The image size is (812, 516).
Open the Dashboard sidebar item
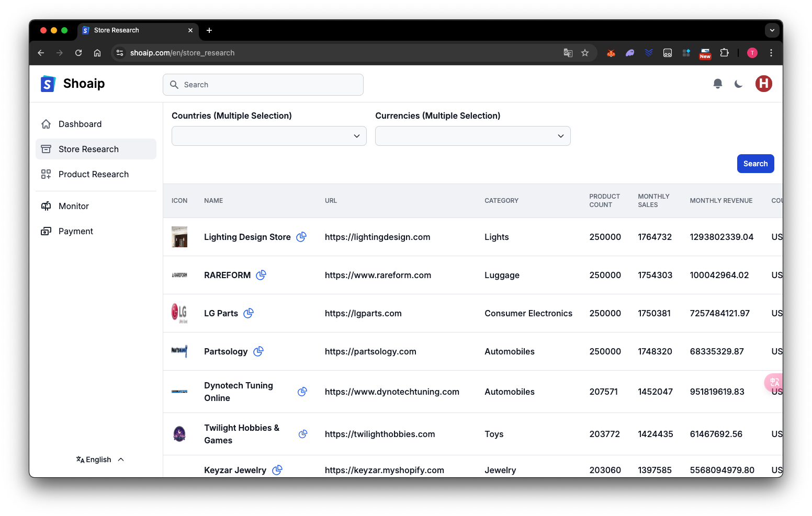click(x=80, y=124)
